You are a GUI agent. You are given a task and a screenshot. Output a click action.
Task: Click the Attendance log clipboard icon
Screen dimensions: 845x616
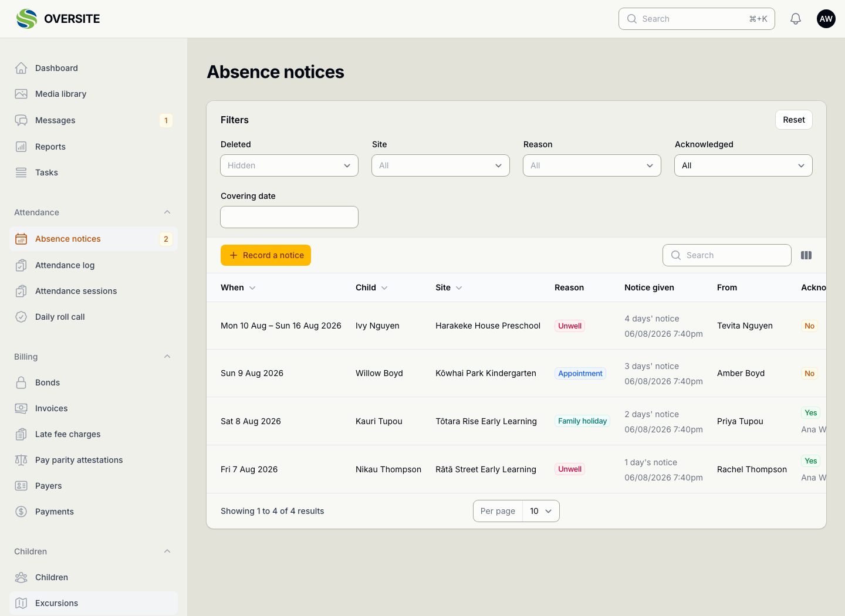21,265
